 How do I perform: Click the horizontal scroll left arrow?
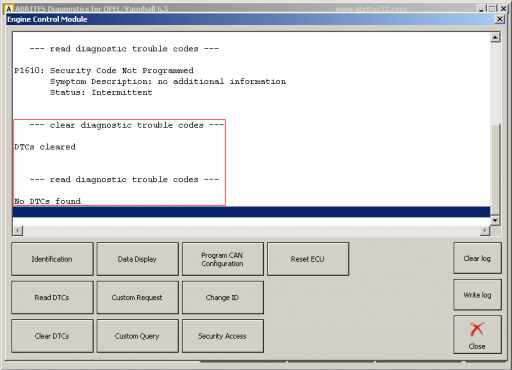point(18,230)
